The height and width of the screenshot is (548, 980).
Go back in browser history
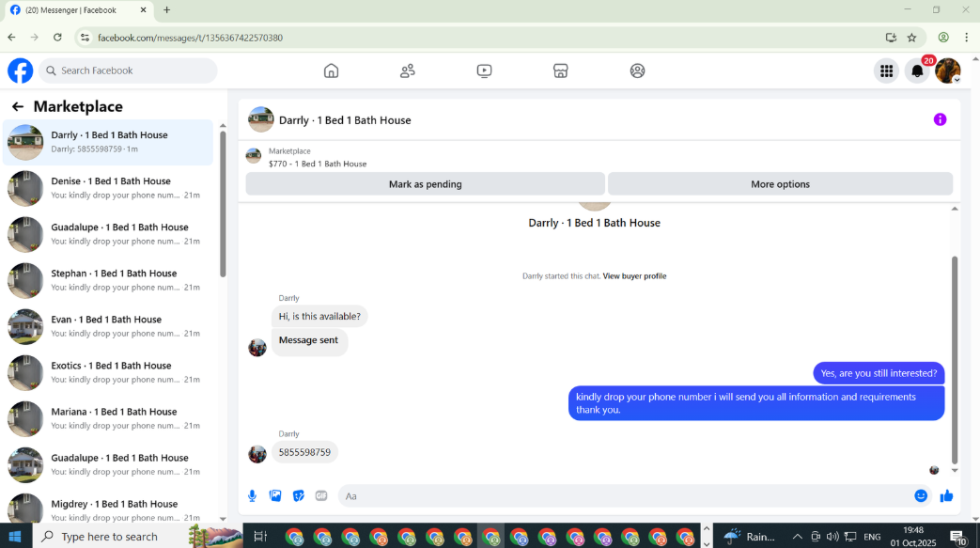pyautogui.click(x=12, y=38)
